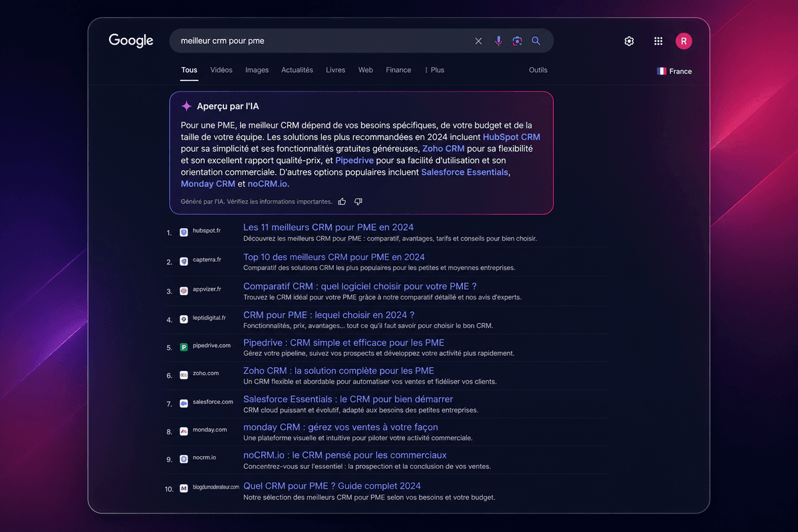
Task: Click the Google logo
Action: 131,41
